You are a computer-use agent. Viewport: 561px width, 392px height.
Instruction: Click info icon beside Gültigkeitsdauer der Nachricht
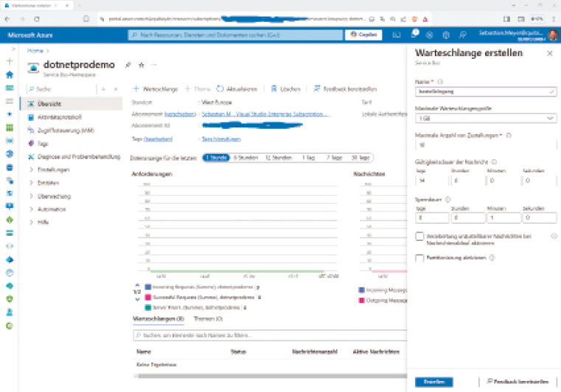tap(494, 162)
